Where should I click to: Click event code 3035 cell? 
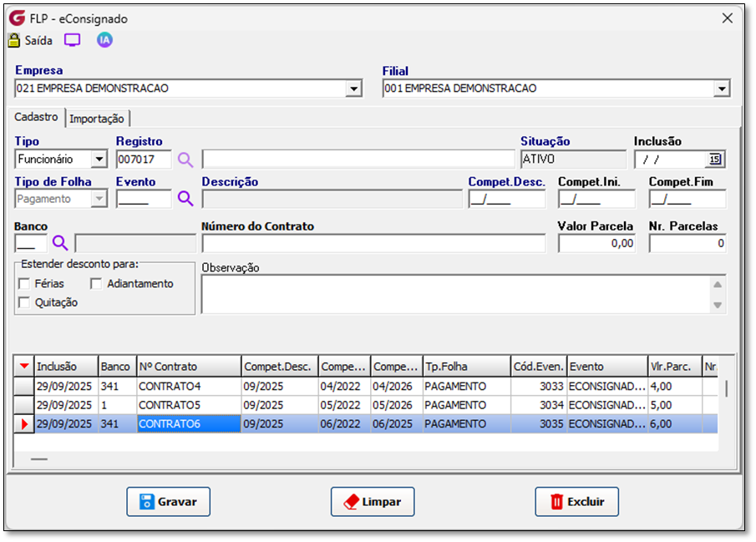[x=539, y=424]
